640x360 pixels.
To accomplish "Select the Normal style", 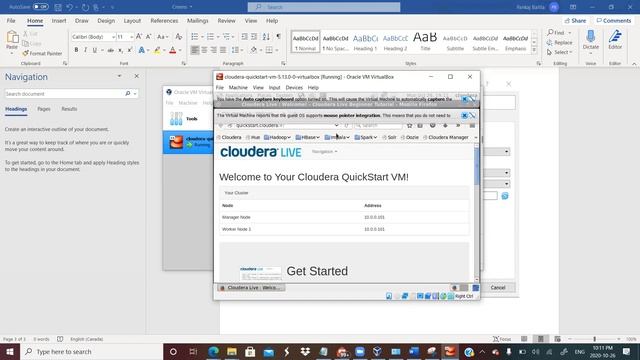I will pos(305,42).
